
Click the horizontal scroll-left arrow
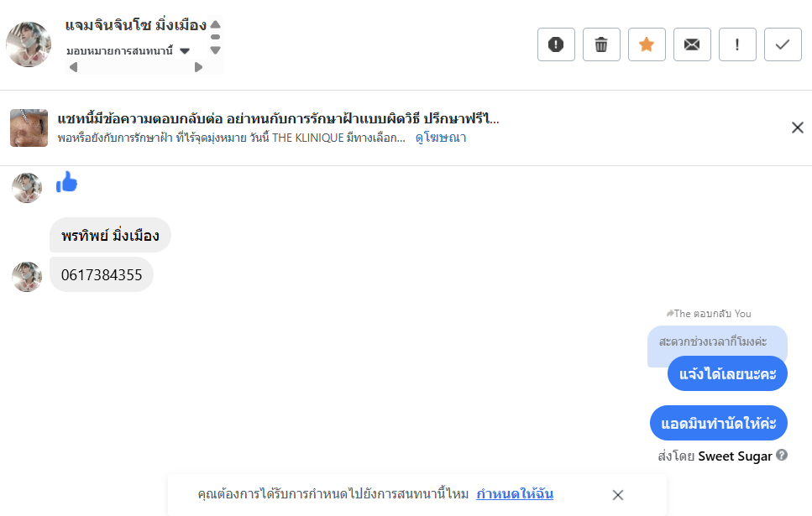(x=73, y=67)
